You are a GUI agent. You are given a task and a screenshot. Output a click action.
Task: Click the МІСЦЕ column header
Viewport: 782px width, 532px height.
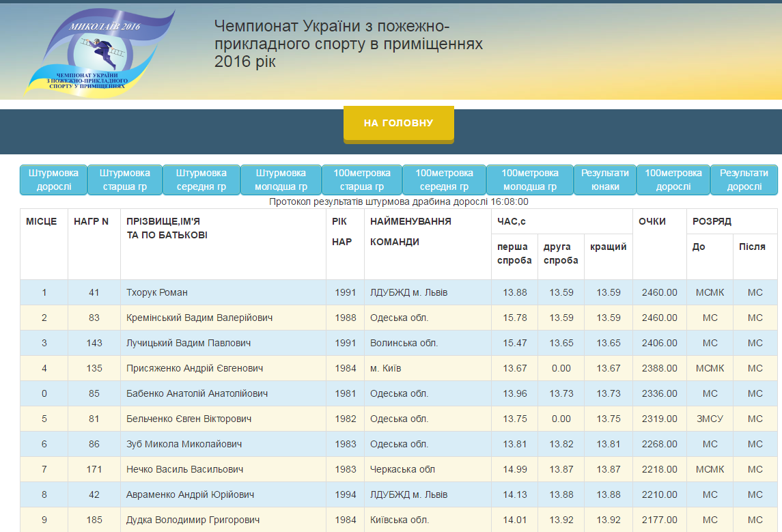(x=42, y=222)
